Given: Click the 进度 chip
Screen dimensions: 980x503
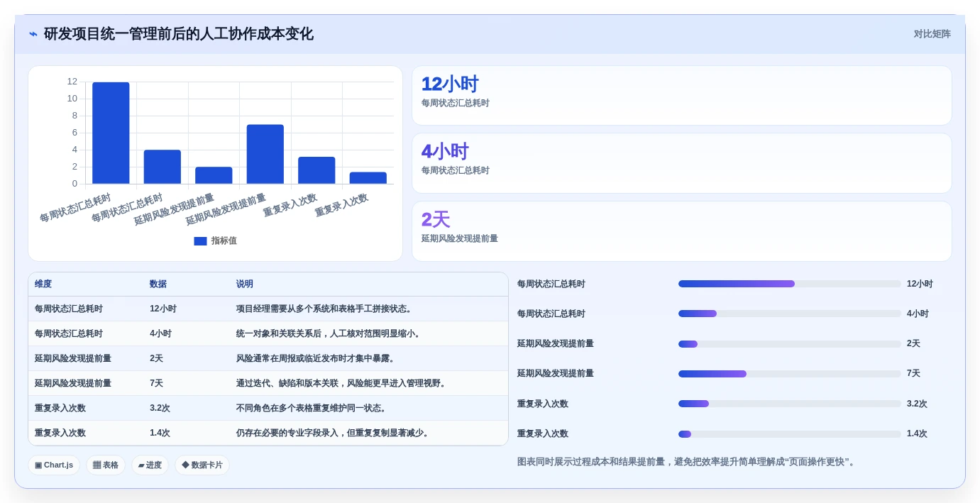Looking at the screenshot, I should pyautogui.click(x=150, y=465).
